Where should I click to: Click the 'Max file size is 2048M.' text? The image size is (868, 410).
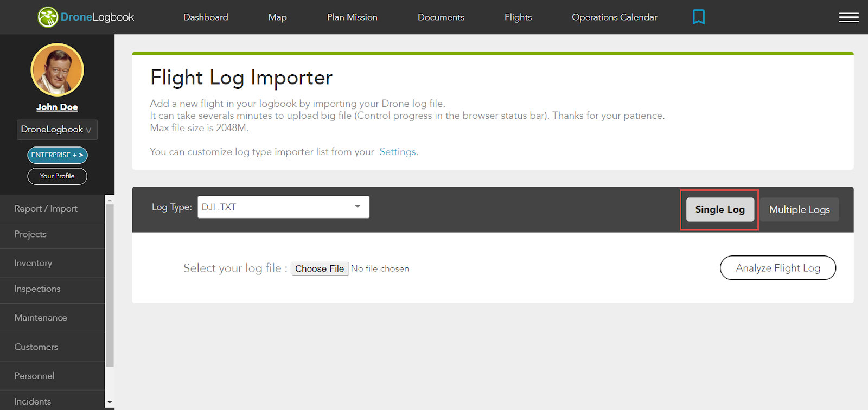point(199,128)
